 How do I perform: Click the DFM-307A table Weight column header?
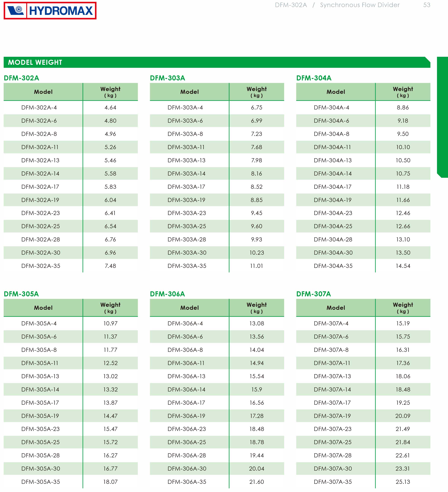click(403, 308)
